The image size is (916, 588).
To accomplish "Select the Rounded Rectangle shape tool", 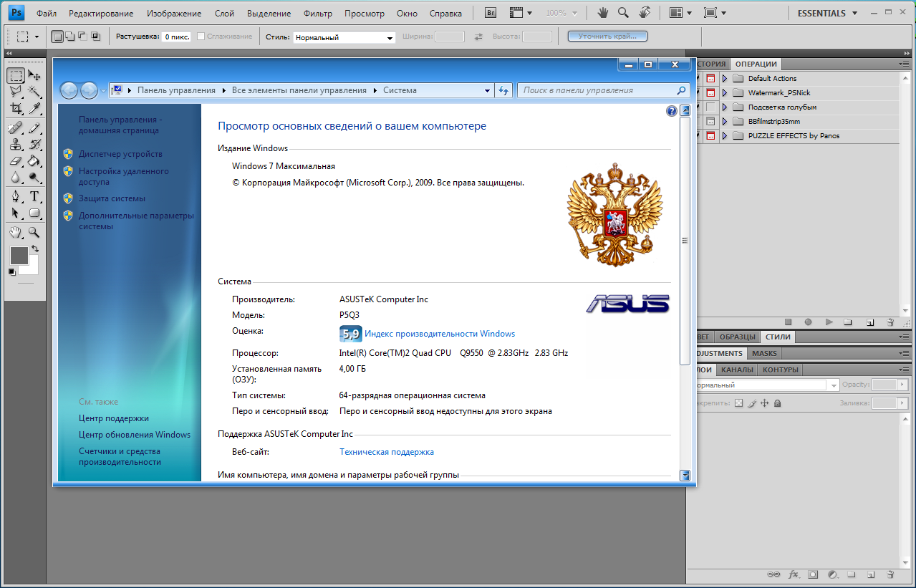I will tap(34, 213).
